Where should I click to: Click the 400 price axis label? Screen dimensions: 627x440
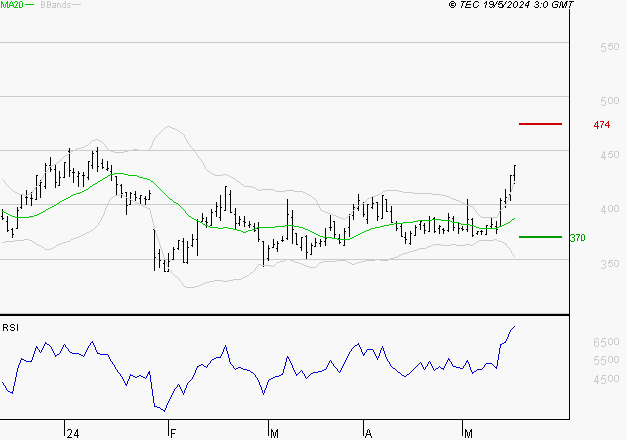[x=610, y=209]
